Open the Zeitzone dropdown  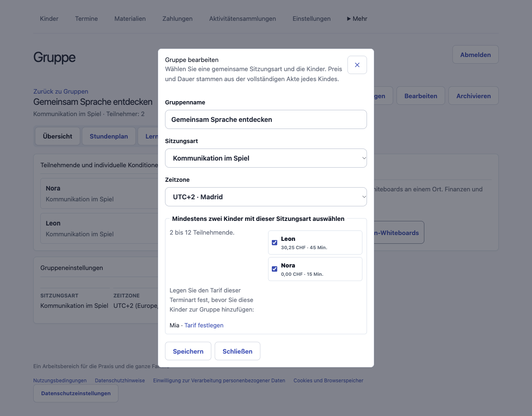[266, 197]
